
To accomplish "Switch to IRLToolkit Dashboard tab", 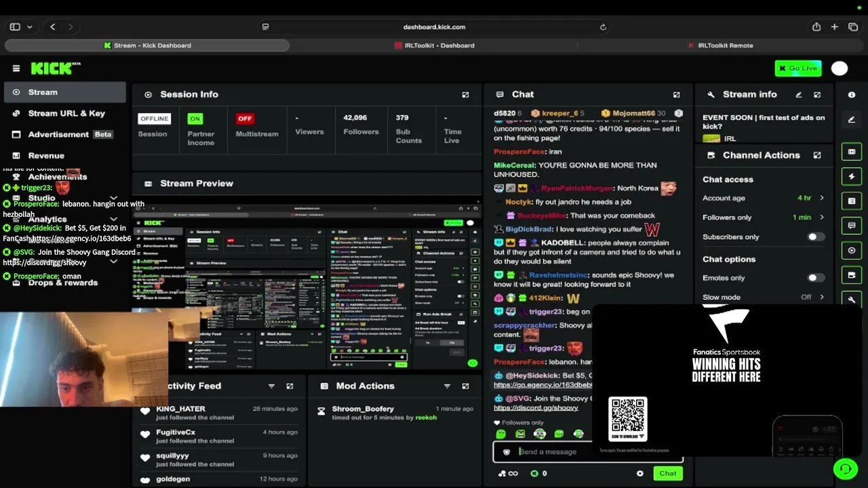I will pyautogui.click(x=434, y=45).
